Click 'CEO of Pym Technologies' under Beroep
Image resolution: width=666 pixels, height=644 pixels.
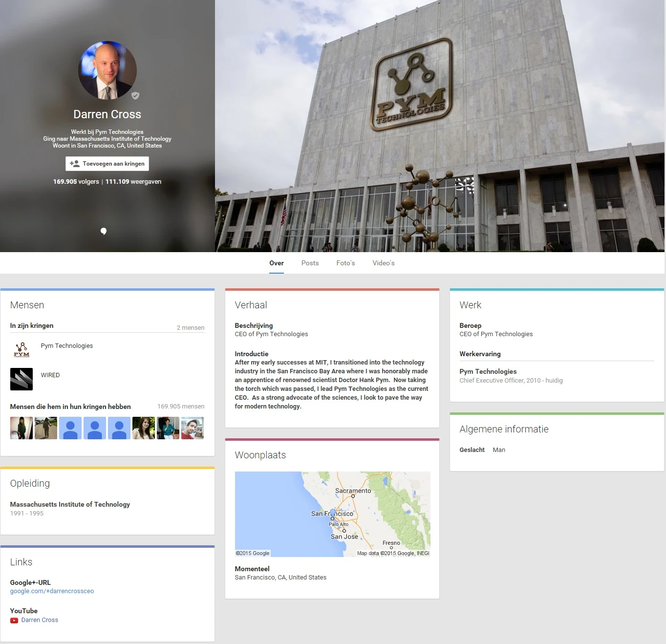coord(496,334)
